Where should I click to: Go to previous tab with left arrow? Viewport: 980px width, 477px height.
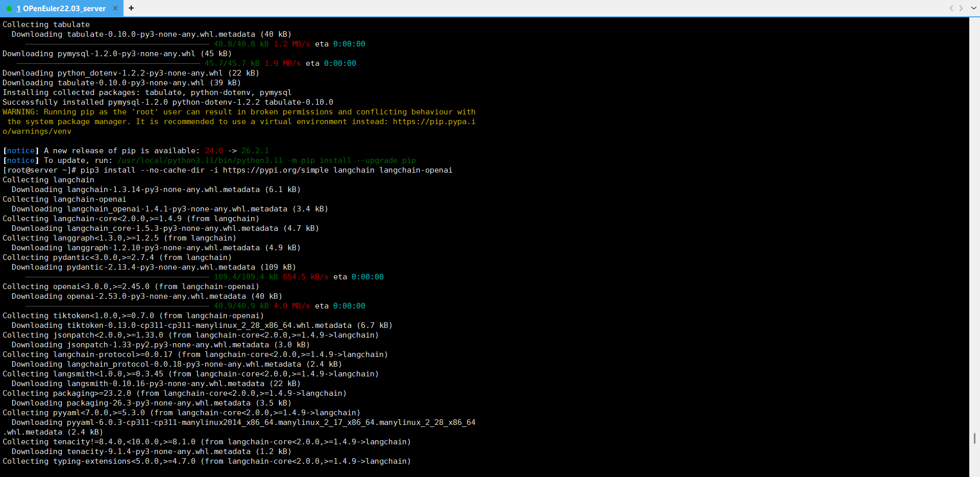coord(951,8)
